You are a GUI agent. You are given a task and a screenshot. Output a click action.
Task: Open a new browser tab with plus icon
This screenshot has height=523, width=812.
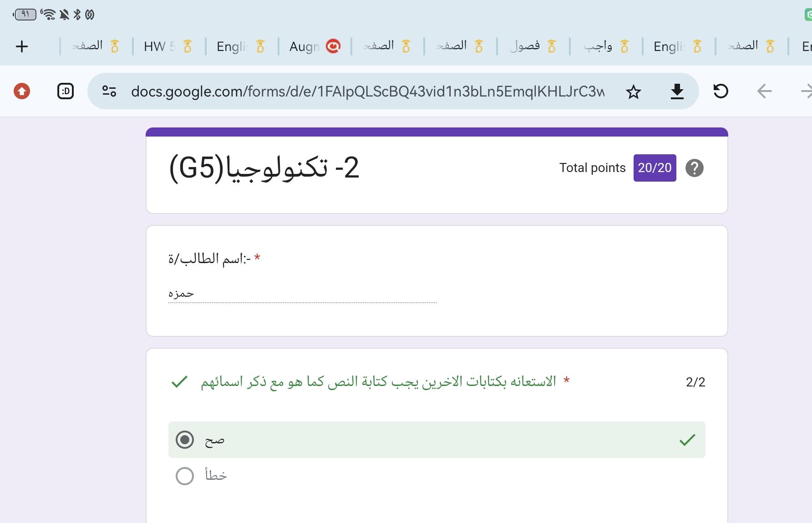[x=22, y=46]
